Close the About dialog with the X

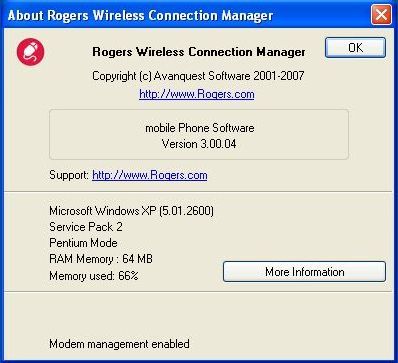[381, 15]
